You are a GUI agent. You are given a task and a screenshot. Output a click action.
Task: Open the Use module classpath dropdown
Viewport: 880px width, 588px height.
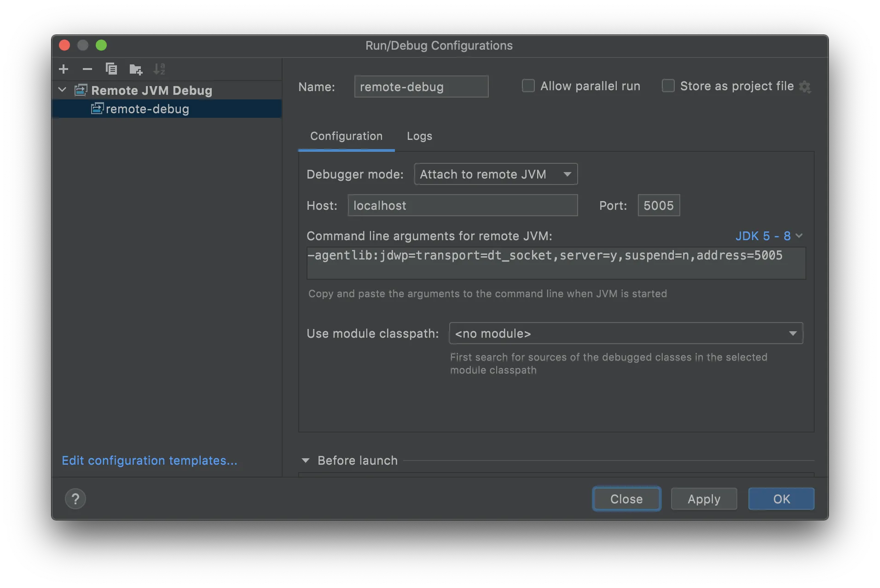(625, 334)
